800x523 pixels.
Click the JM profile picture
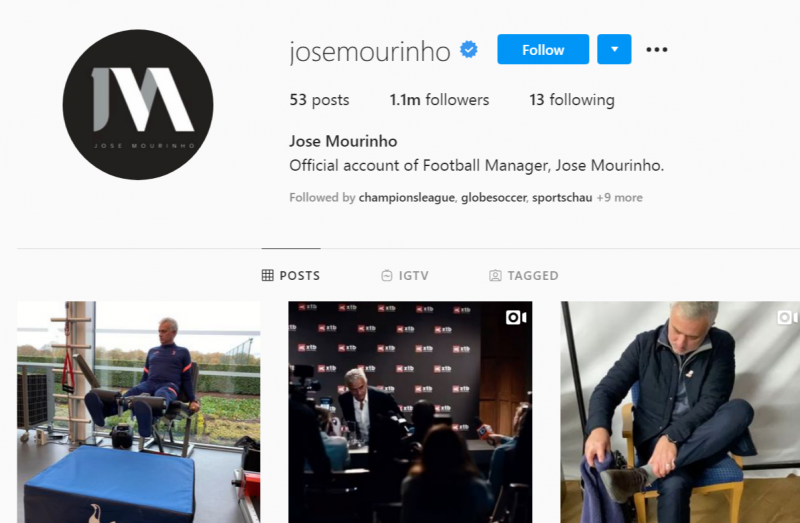(138, 105)
